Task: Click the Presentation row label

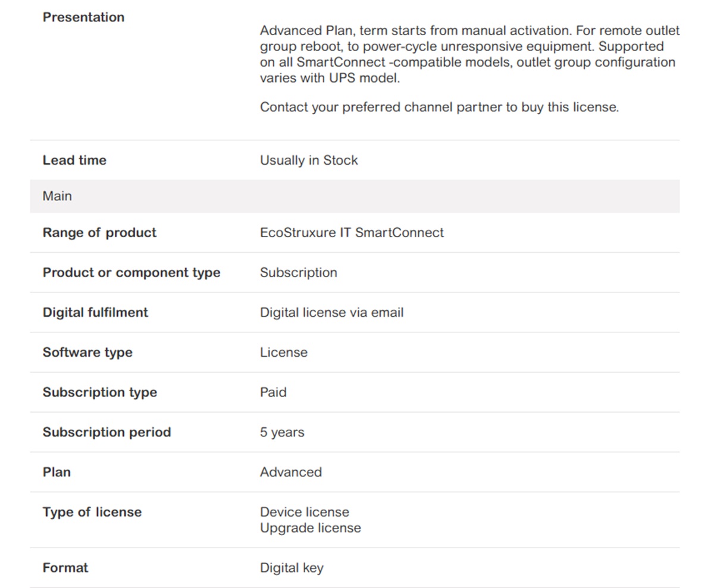Action: point(83,17)
